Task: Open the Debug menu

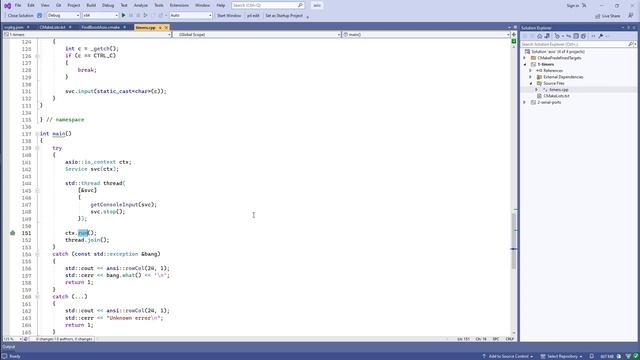Action: [x=108, y=5]
